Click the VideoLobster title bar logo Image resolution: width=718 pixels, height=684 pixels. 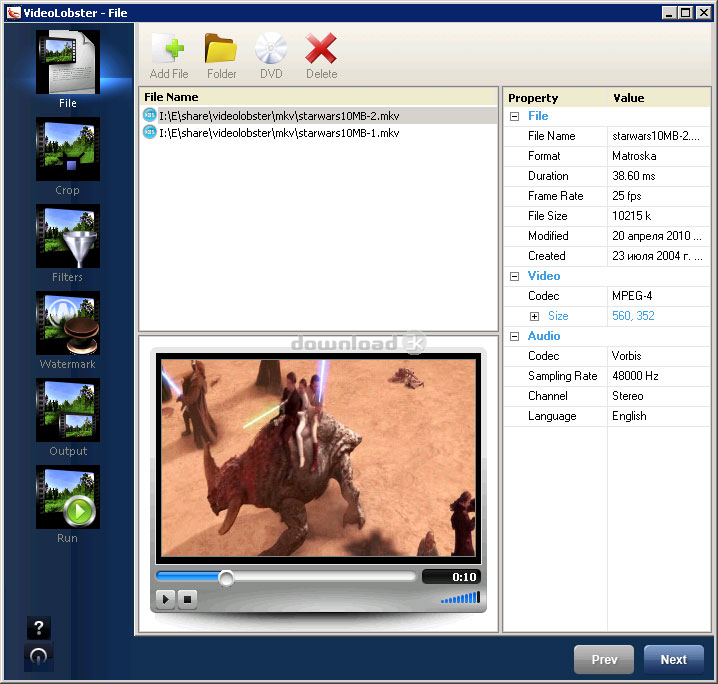pyautogui.click(x=14, y=12)
